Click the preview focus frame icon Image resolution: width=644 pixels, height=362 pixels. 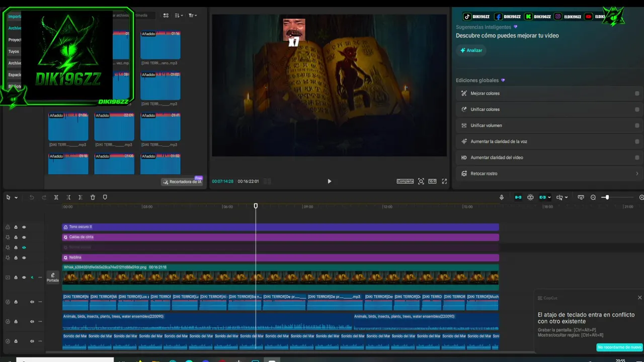(x=421, y=182)
